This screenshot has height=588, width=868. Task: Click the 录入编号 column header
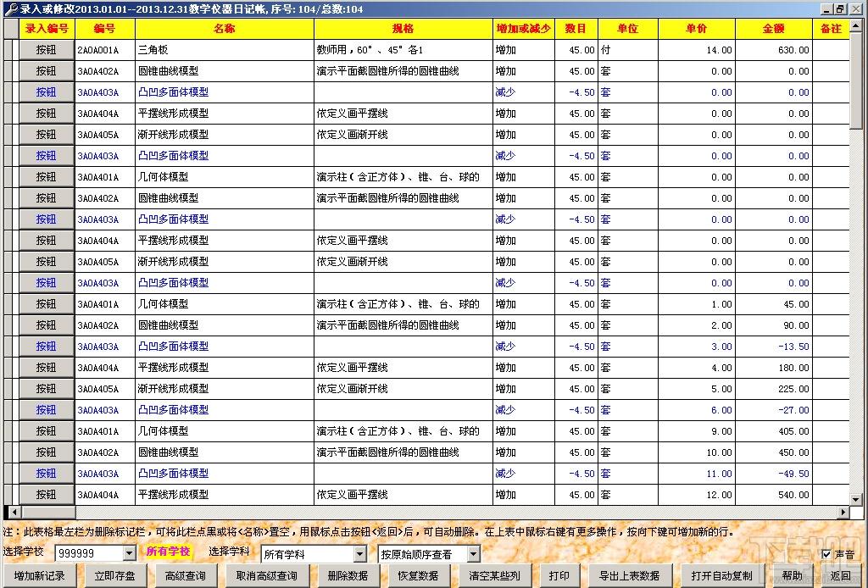47,29
